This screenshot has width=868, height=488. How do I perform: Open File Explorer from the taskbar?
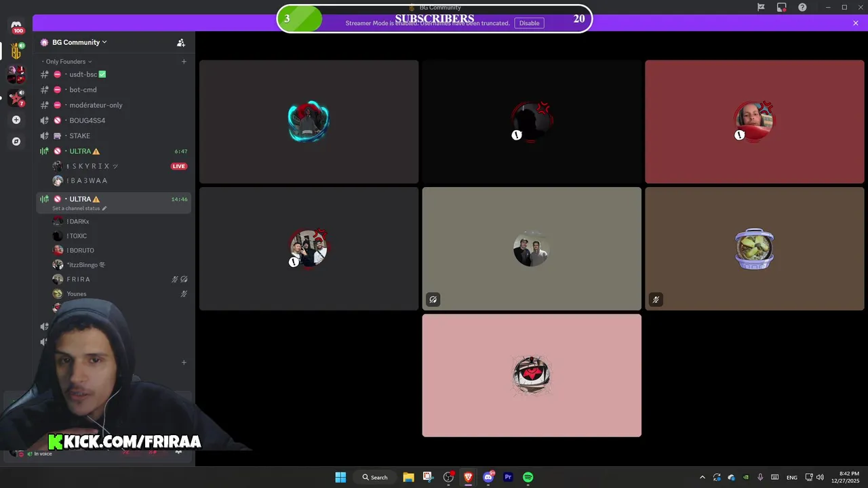click(x=408, y=477)
